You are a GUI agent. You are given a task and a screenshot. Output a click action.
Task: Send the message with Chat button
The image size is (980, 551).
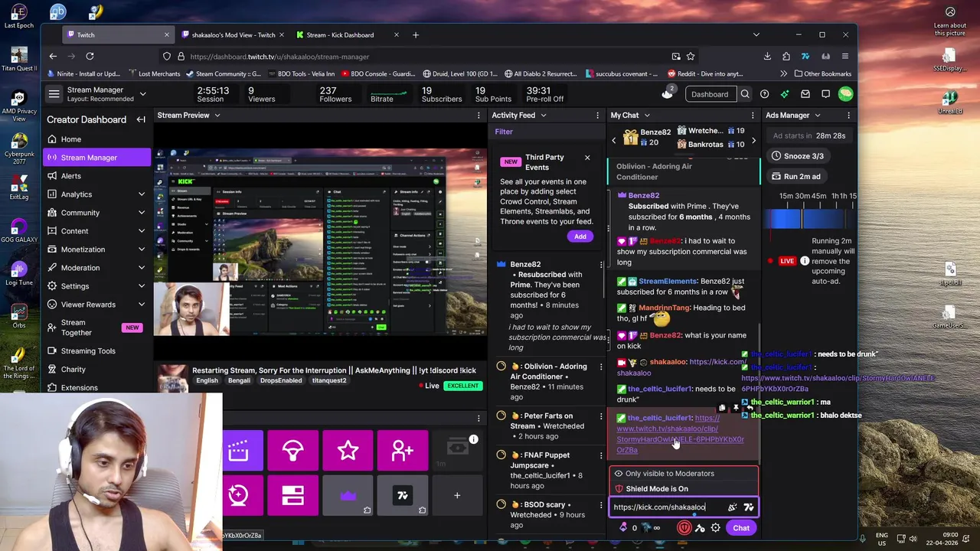[741, 528]
